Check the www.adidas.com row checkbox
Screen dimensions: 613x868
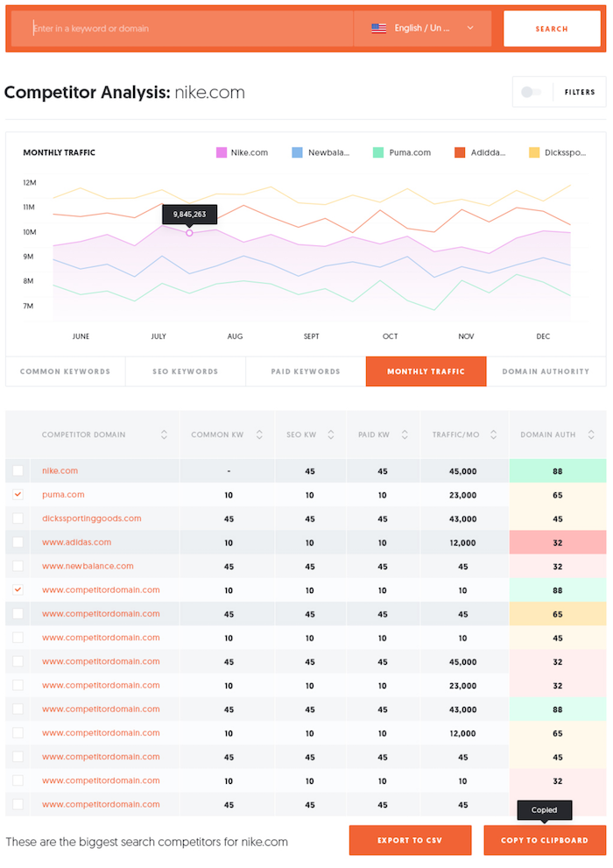18,542
